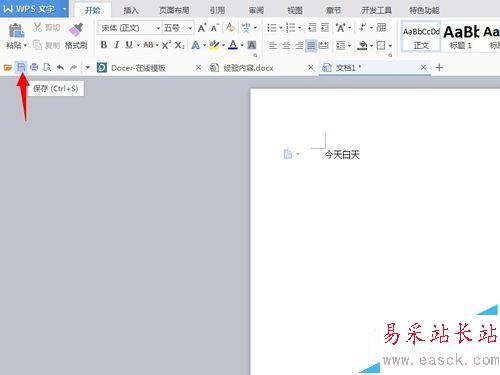
Task: Justify text alignment
Action: click(x=311, y=45)
